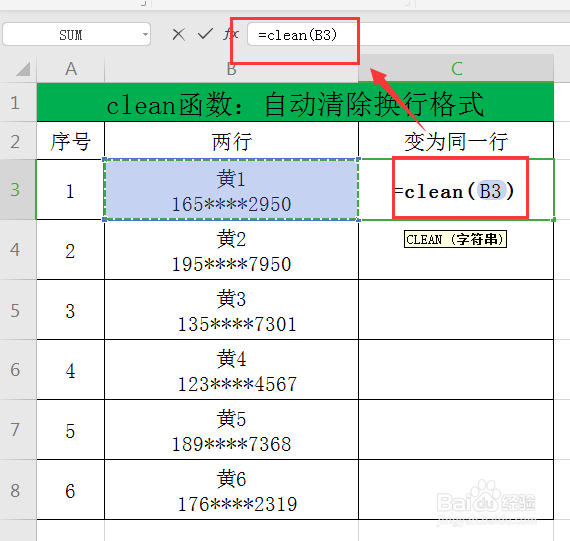The height and width of the screenshot is (541, 570).
Task: Select empty cell C6 beside 黄4
Action: pos(456,370)
